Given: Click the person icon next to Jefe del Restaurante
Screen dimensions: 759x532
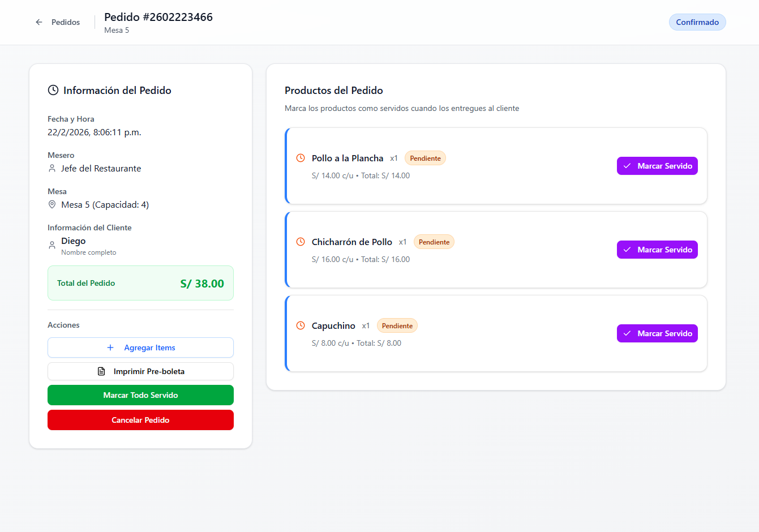Looking at the screenshot, I should (x=52, y=168).
